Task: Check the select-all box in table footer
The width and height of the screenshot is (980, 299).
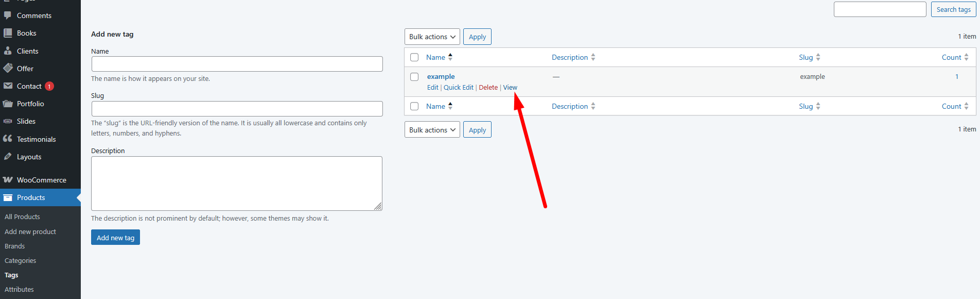Action: point(414,106)
